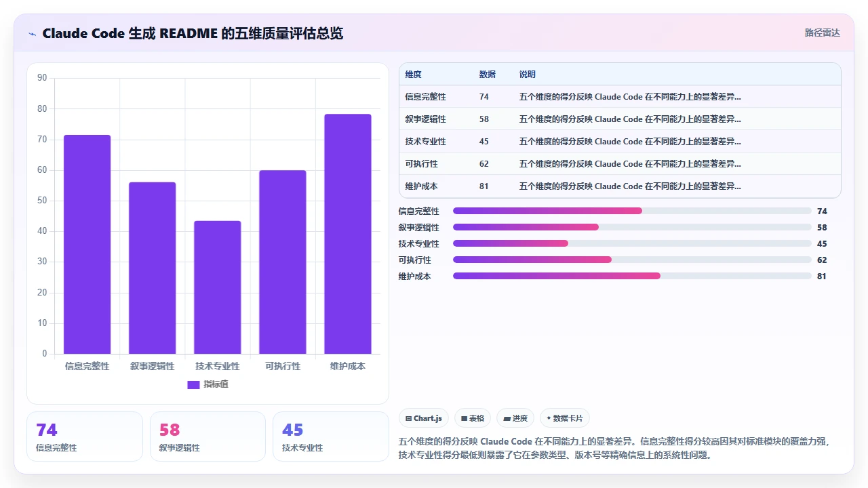This screenshot has height=488, width=868.
Task: Click the logo icon beside the dashboard title
Action: 32,33
